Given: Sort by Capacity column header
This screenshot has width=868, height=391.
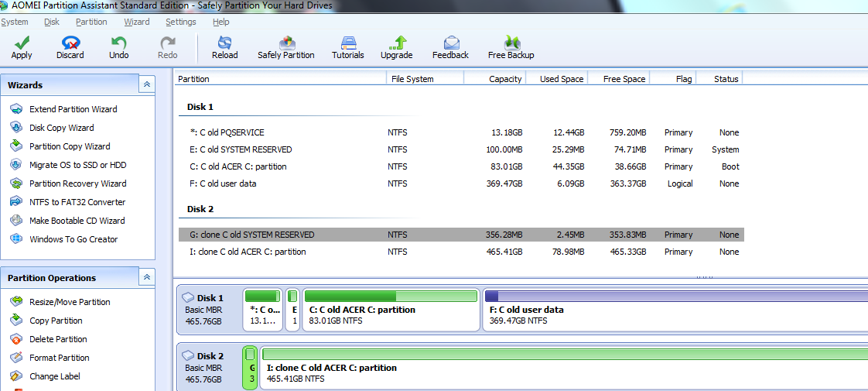Looking at the screenshot, I should 494,79.
